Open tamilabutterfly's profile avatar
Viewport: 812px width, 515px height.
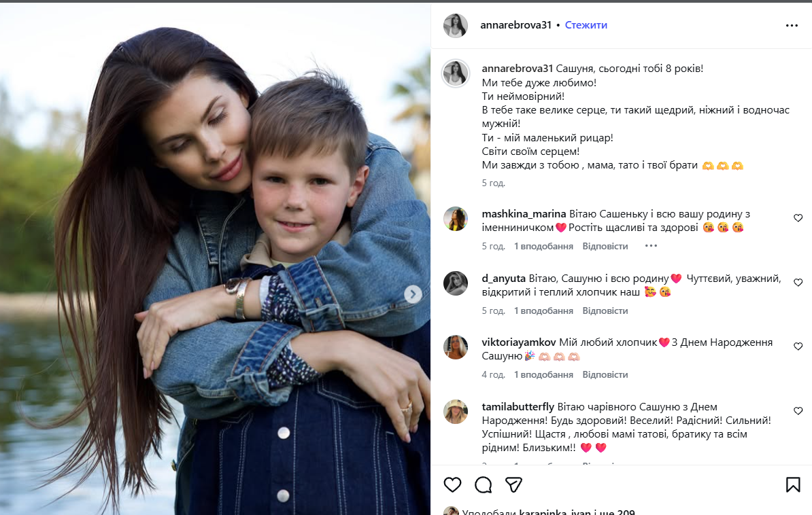(x=456, y=412)
